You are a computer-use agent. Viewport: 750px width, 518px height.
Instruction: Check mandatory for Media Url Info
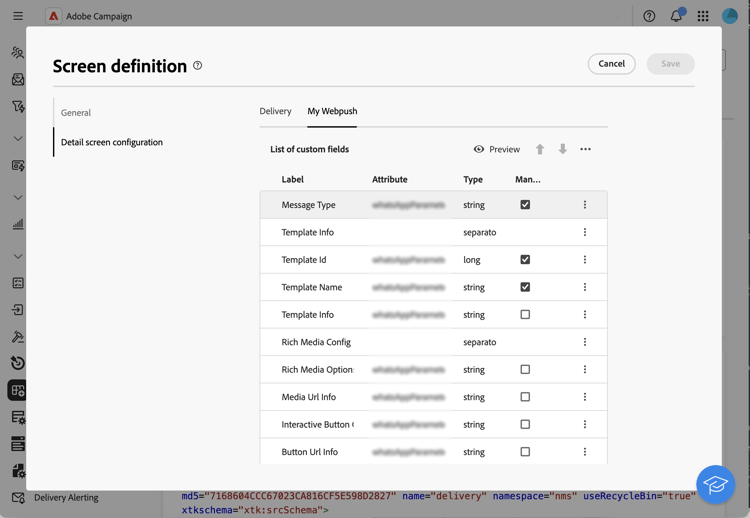(x=525, y=397)
